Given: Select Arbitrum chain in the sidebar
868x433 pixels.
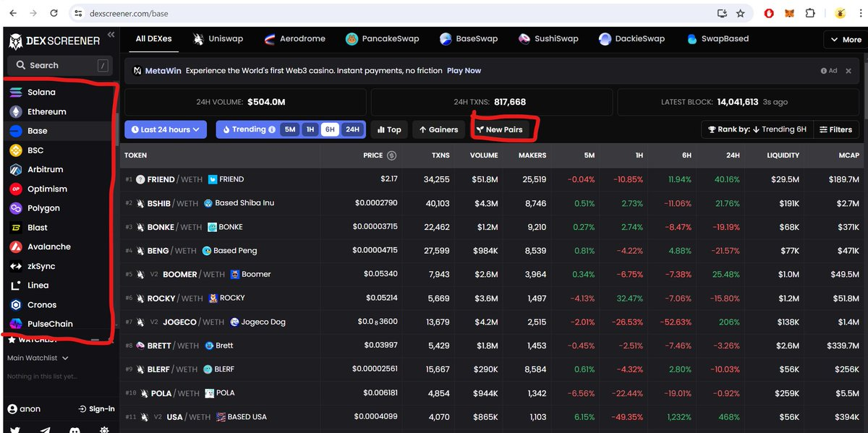Looking at the screenshot, I should [x=60, y=170].
